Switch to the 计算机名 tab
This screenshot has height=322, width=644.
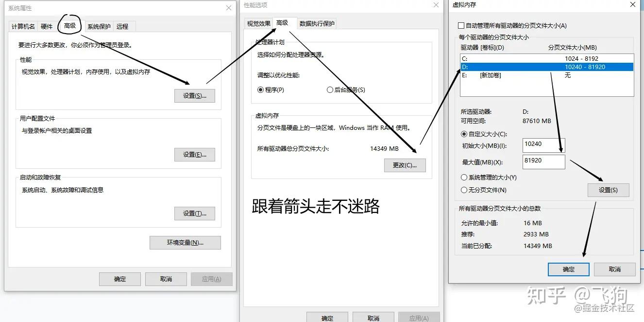[22, 26]
